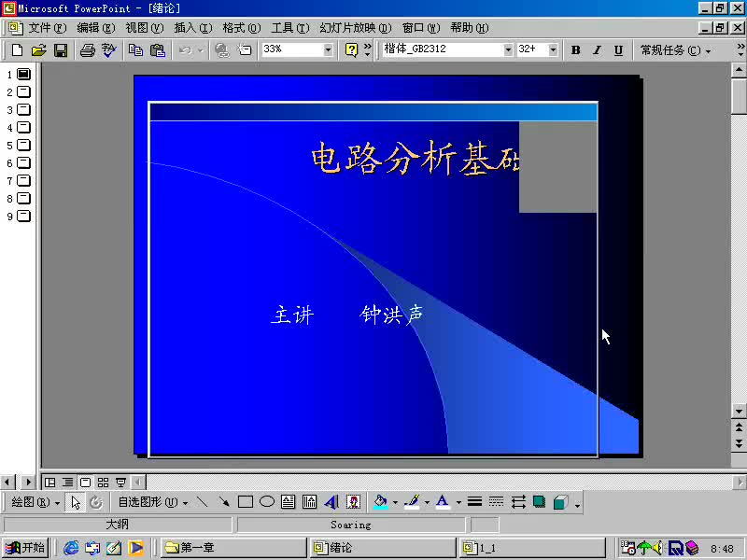Switch to 绪论 taskbar button
The height and width of the screenshot is (560, 747).
(x=382, y=548)
